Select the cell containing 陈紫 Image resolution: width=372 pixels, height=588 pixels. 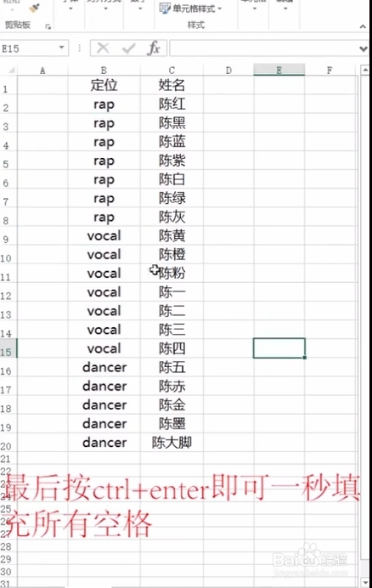click(x=172, y=160)
